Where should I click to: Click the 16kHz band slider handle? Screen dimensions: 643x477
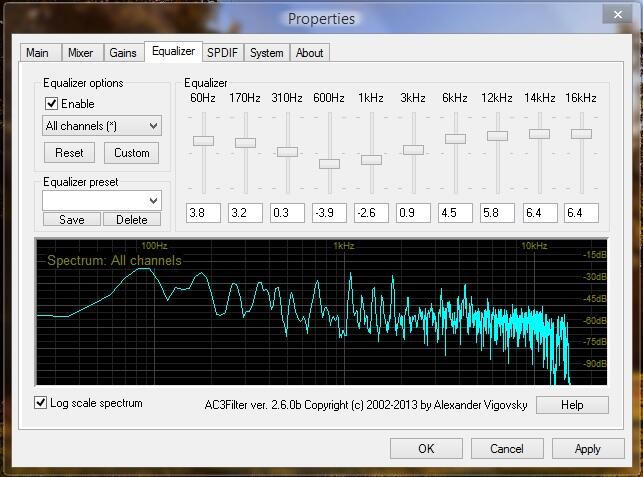[x=581, y=133]
